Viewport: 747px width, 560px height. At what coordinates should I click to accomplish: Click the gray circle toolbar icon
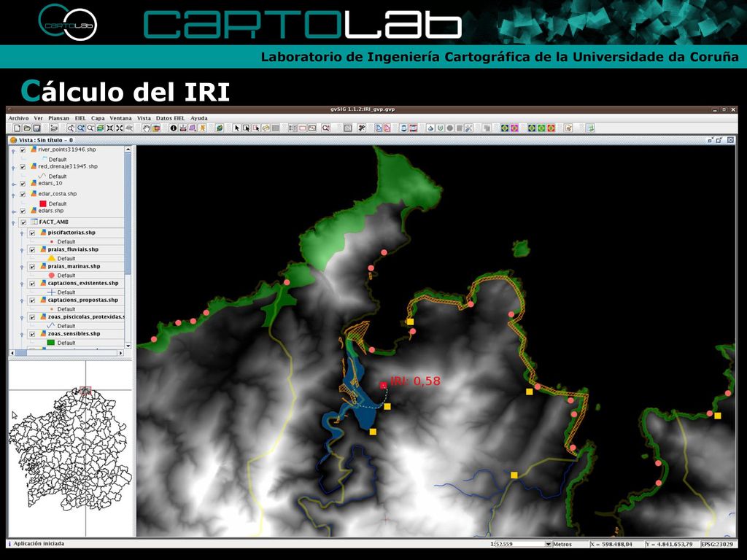[x=449, y=128]
